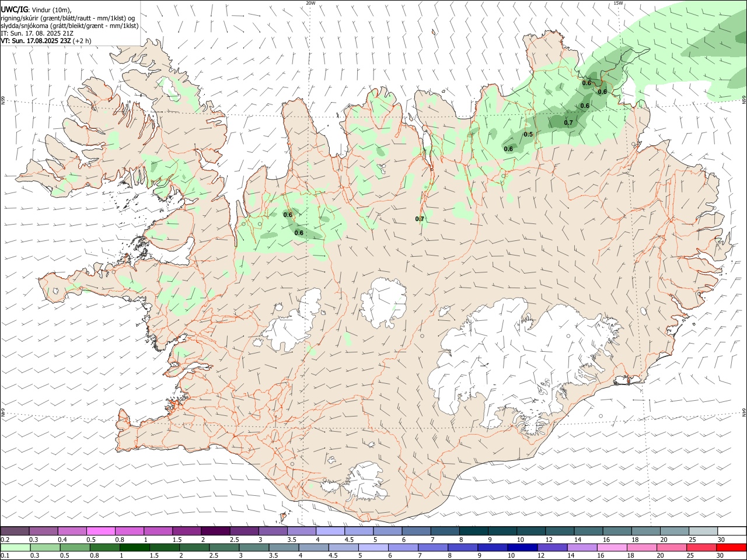Pick lower scale lilac swatch between 14 and 16
Image resolution: width=747 pixels, height=560 pixels.
[x=581, y=547]
